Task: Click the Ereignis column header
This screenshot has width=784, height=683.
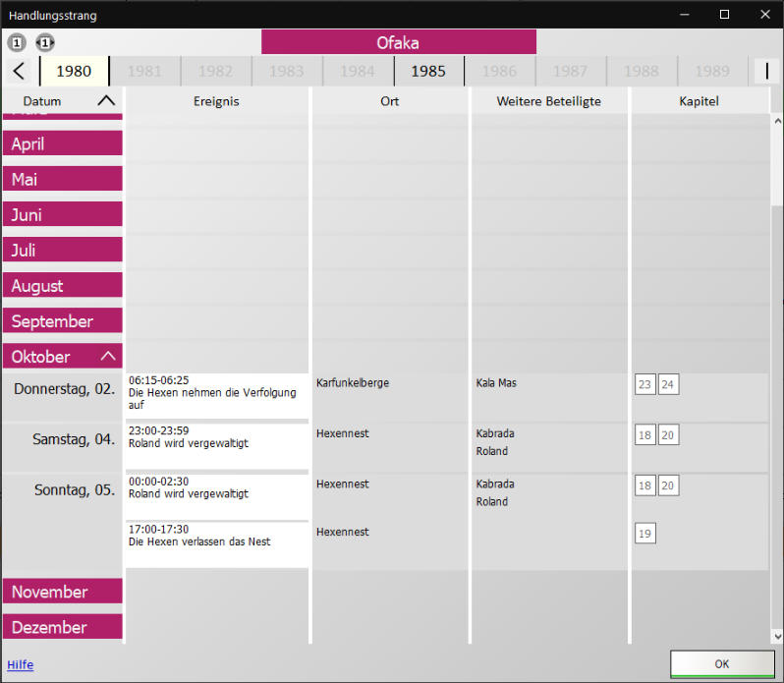Action: (x=217, y=101)
